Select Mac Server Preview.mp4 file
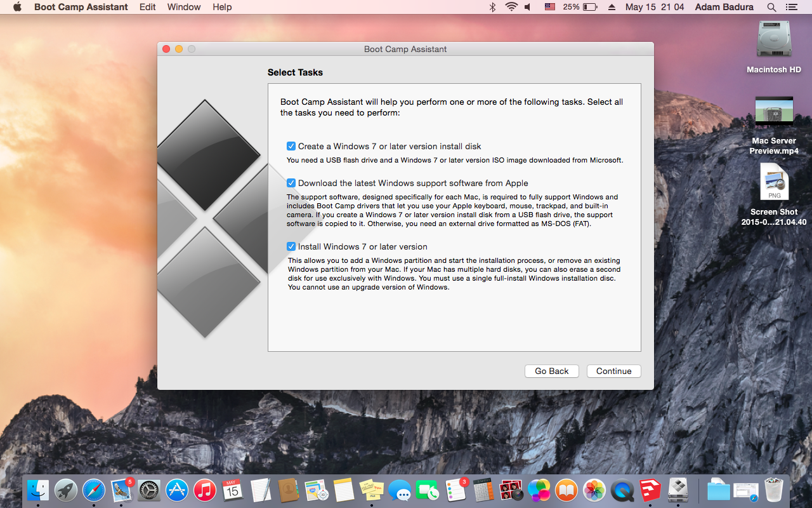The width and height of the screenshot is (812, 508). click(x=774, y=124)
